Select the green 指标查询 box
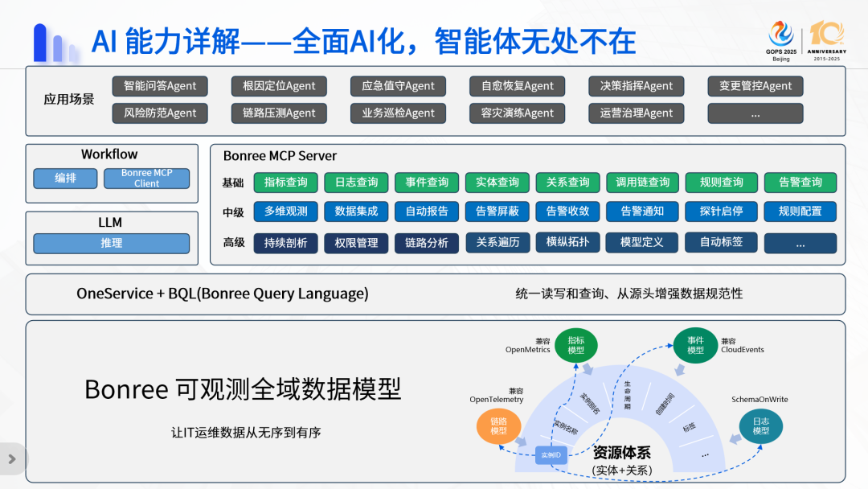868x489 pixels. pos(285,183)
